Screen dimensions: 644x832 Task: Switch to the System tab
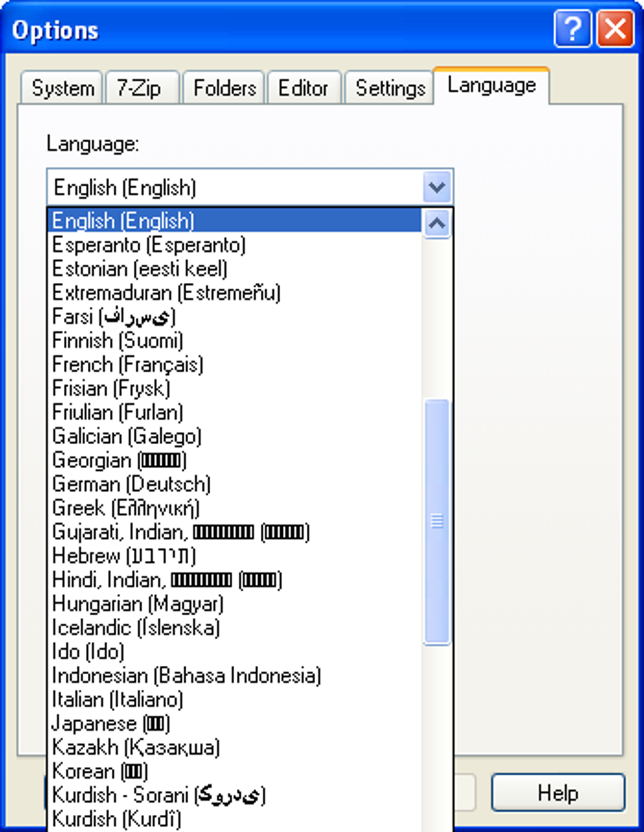click(63, 88)
